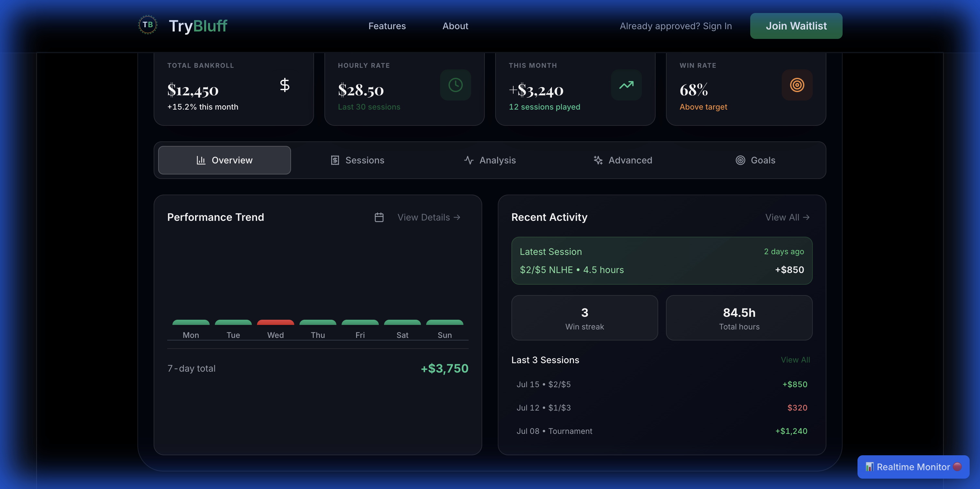
Task: Open the Features nav item
Action: (387, 26)
